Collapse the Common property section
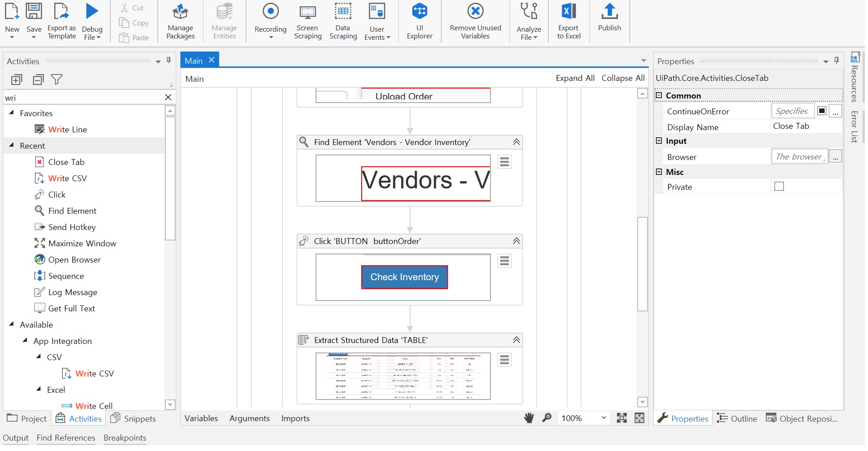Viewport: 868px width, 451px height. pyautogui.click(x=659, y=95)
